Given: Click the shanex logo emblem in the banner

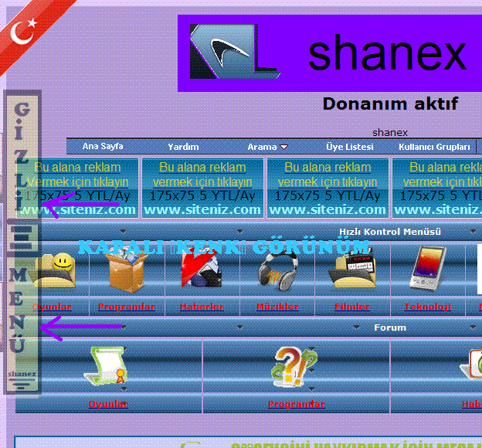Looking at the screenshot, I should [235, 52].
